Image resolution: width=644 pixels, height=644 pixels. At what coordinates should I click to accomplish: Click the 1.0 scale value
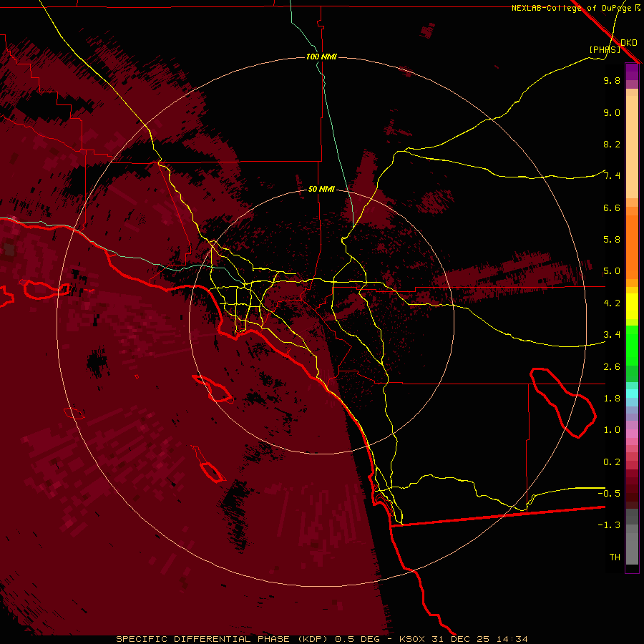(612, 430)
